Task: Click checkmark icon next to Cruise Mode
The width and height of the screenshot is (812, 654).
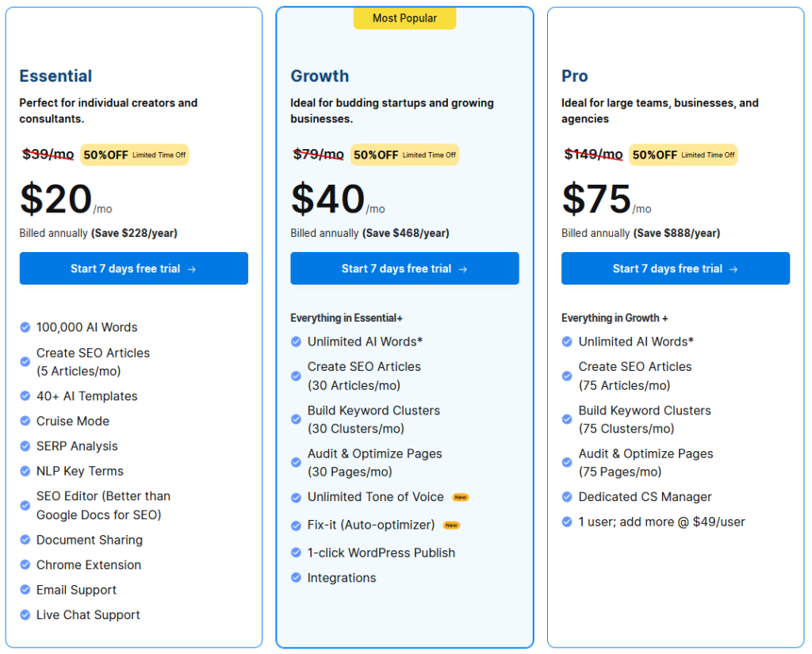Action: click(x=25, y=421)
